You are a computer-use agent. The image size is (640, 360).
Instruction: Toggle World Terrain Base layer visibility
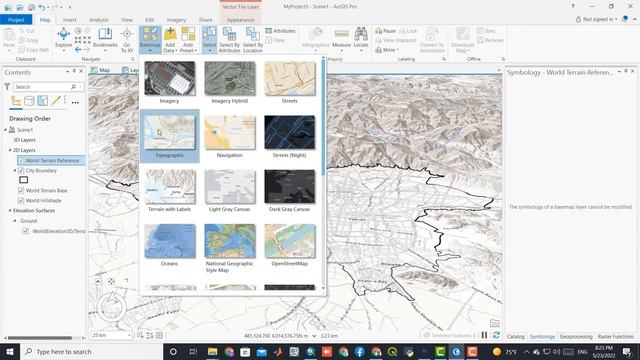(21, 191)
